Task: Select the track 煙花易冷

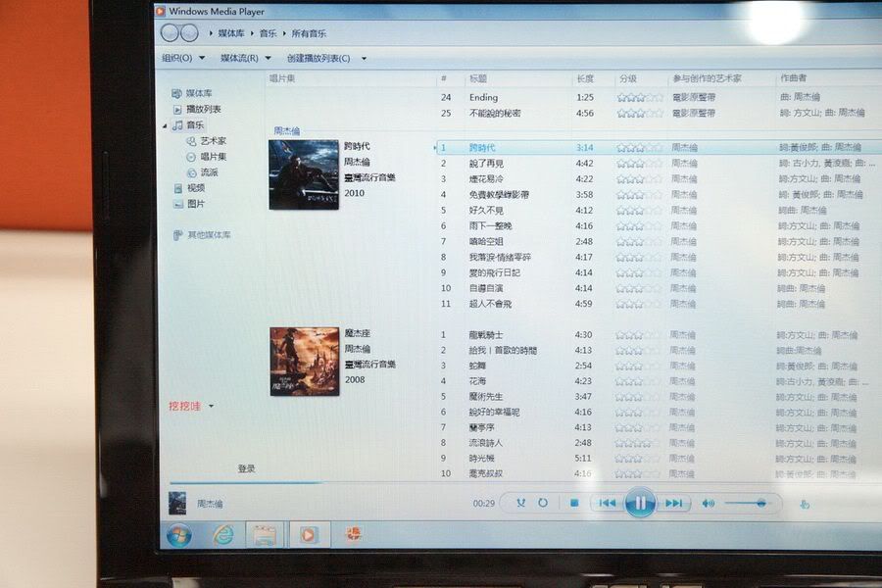Action: click(486, 179)
